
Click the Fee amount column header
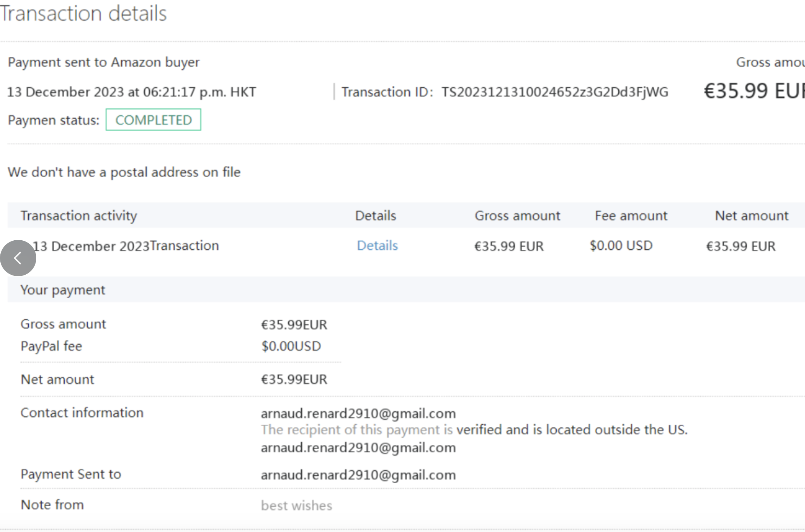[631, 215]
